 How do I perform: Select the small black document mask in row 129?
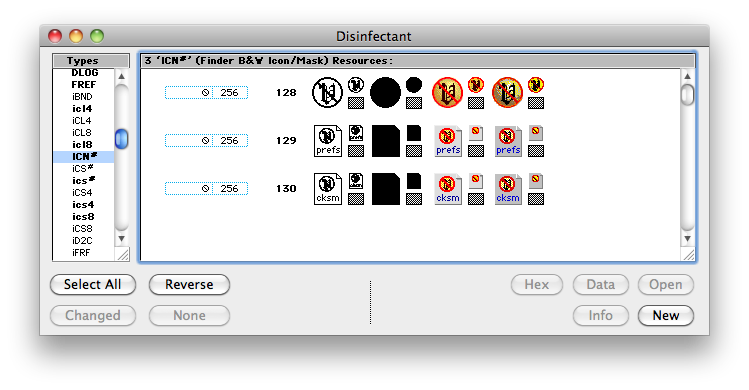414,133
